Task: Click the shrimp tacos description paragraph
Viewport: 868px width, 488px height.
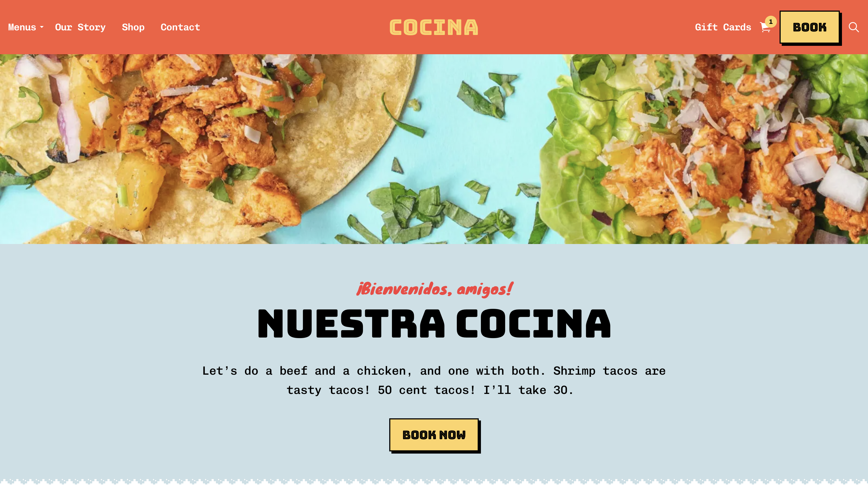Action: 434,381
